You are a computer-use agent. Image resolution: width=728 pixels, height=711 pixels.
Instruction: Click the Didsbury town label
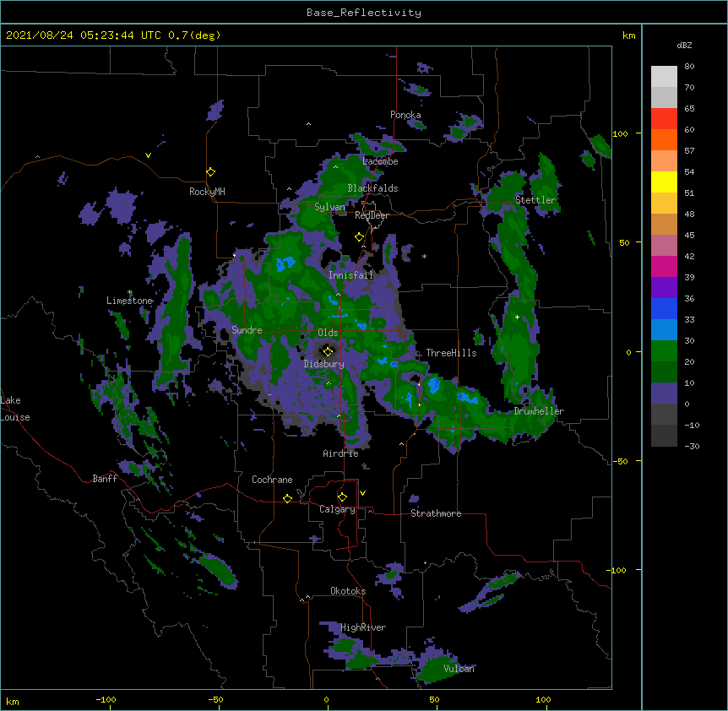(324, 364)
